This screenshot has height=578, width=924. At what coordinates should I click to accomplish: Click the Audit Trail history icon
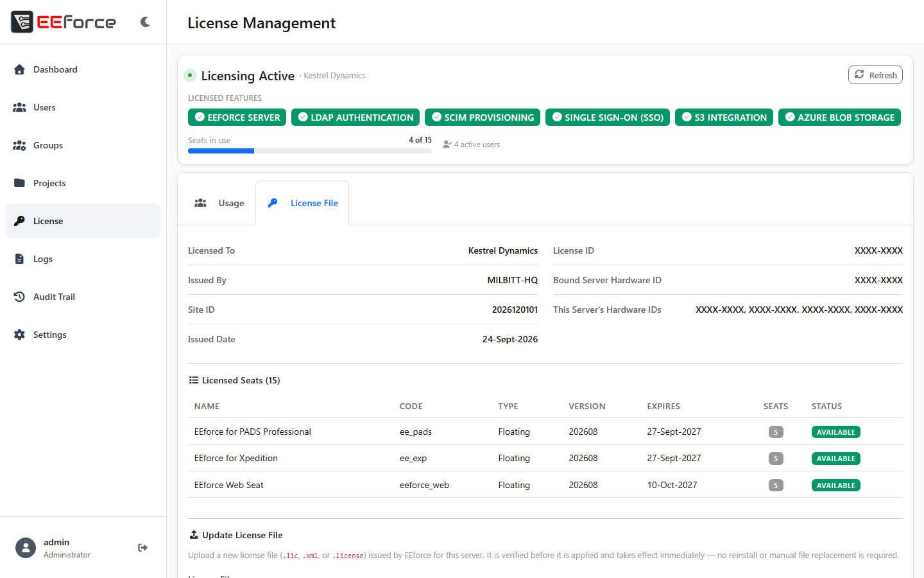[19, 297]
